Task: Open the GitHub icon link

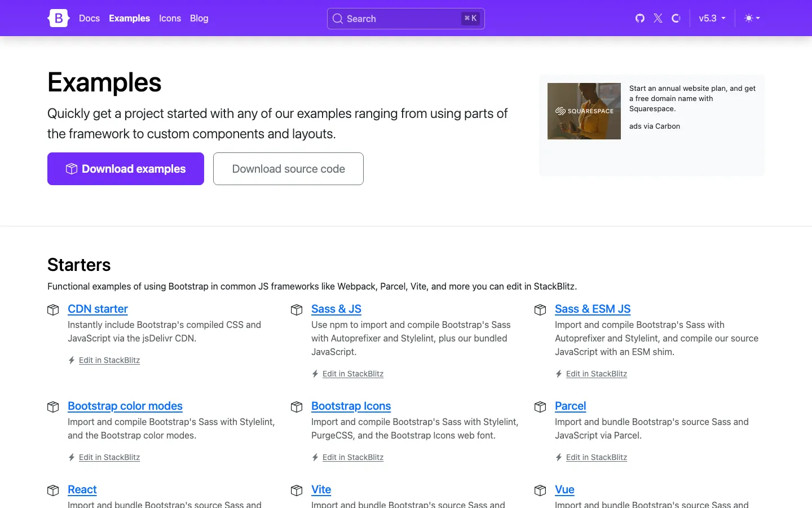Action: coord(640,18)
